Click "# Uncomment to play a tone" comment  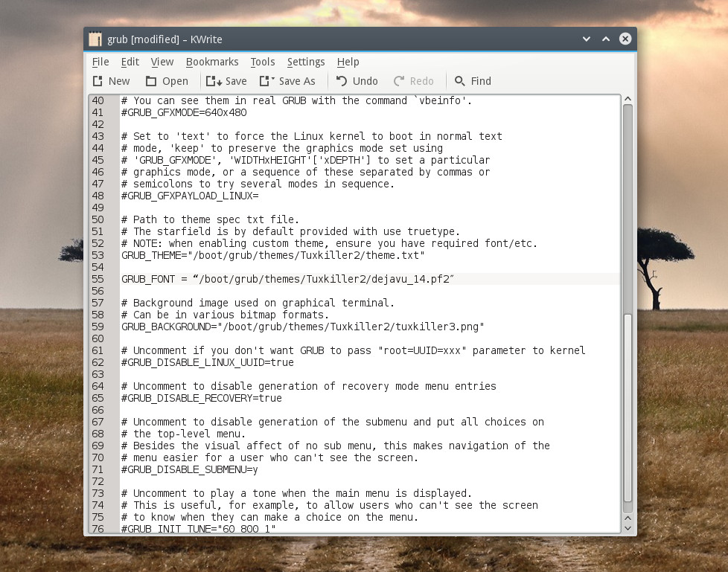297,493
